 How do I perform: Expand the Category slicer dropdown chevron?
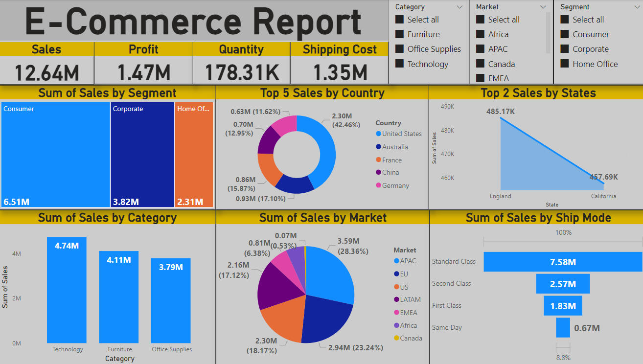pos(459,7)
